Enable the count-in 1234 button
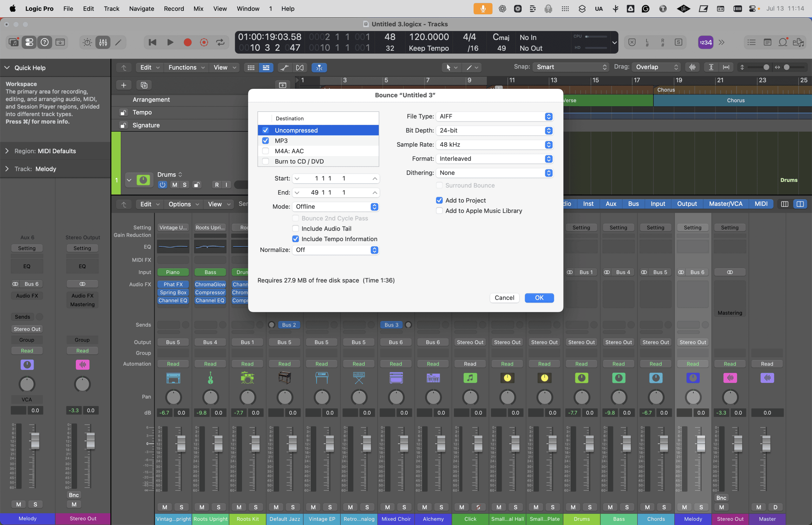Image resolution: width=812 pixels, height=525 pixels. [x=705, y=42]
